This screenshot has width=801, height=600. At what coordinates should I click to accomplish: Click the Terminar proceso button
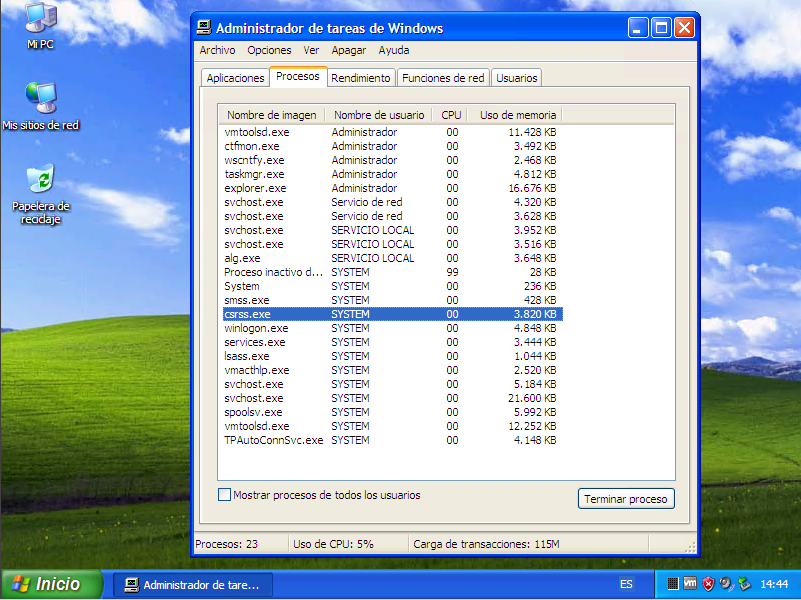626,499
